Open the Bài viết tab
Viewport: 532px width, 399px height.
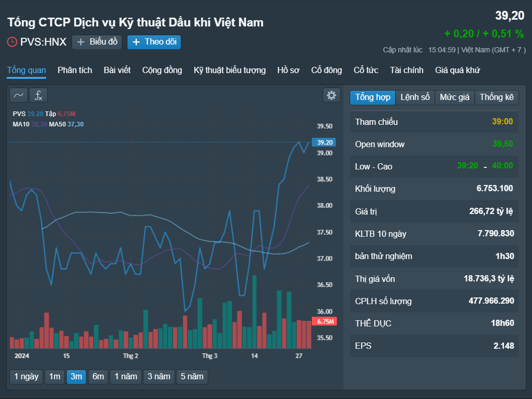[117, 70]
